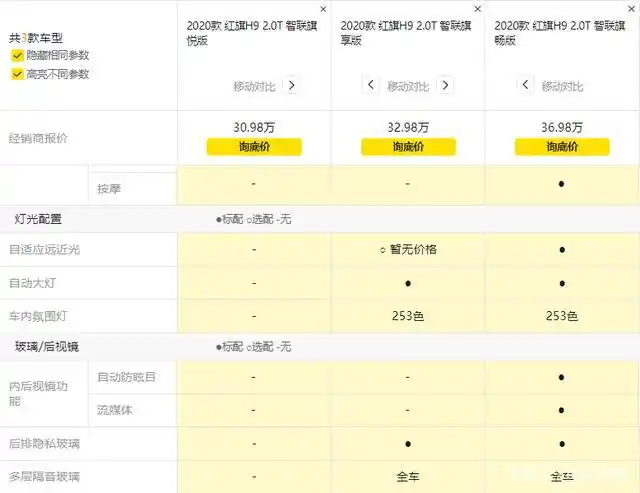640x493 pixels.
Task: Move 智联旗畅版 column left with arrow
Action: coord(525,85)
